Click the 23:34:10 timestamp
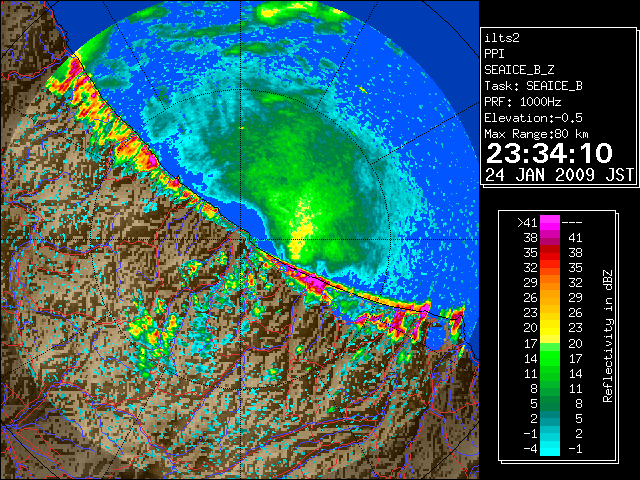Screen dimensions: 640x480 point(549,153)
